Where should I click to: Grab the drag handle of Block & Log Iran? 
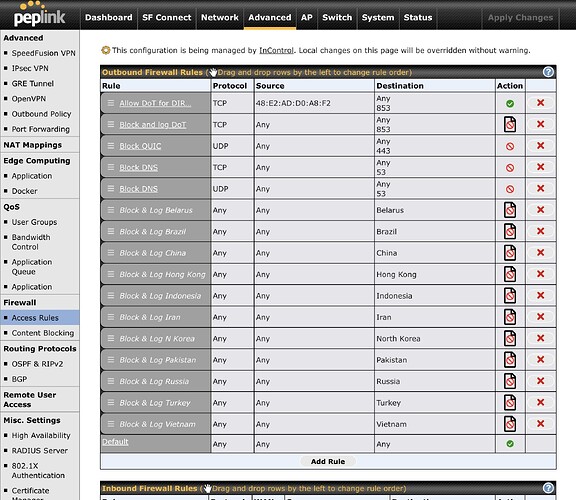pyautogui.click(x=111, y=317)
